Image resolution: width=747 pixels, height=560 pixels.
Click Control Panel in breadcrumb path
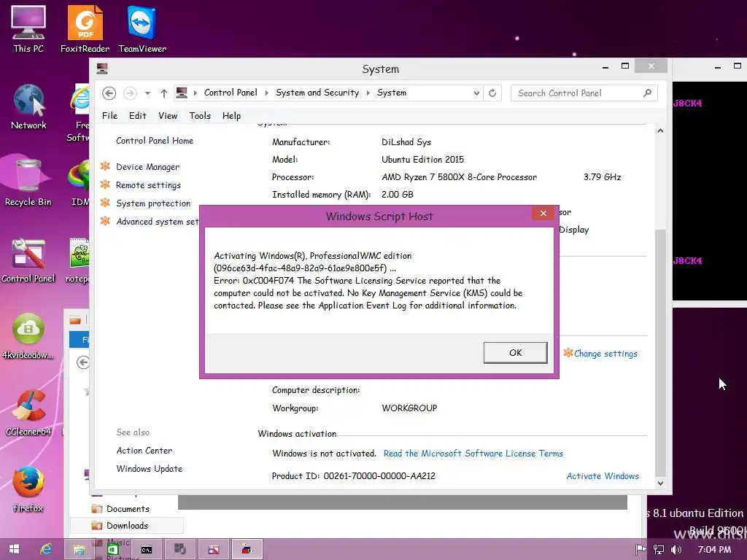(231, 93)
